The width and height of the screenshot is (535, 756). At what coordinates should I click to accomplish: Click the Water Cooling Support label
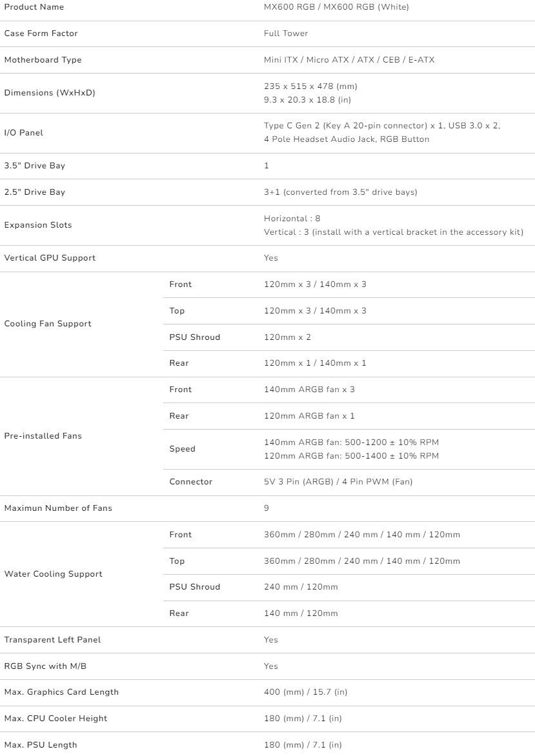coord(53,574)
